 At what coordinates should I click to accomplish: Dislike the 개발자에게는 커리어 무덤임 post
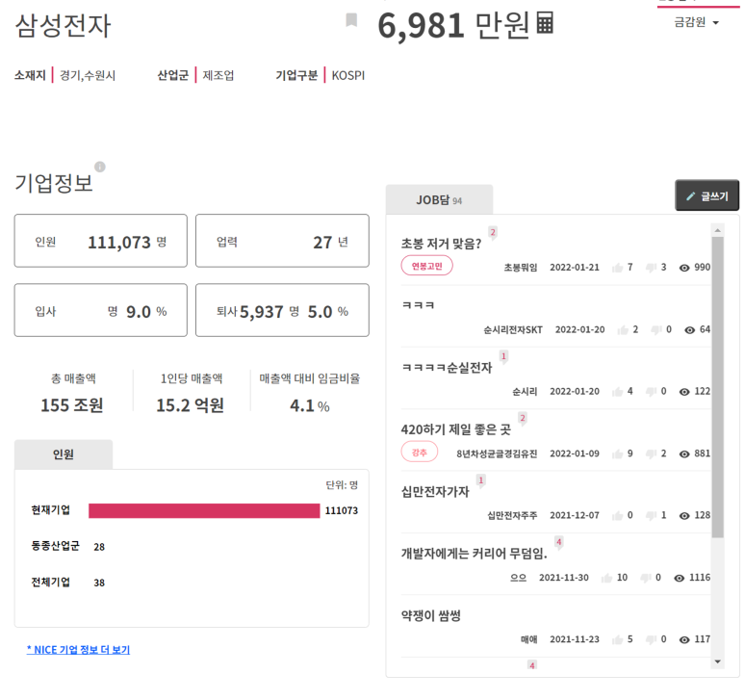click(x=645, y=578)
